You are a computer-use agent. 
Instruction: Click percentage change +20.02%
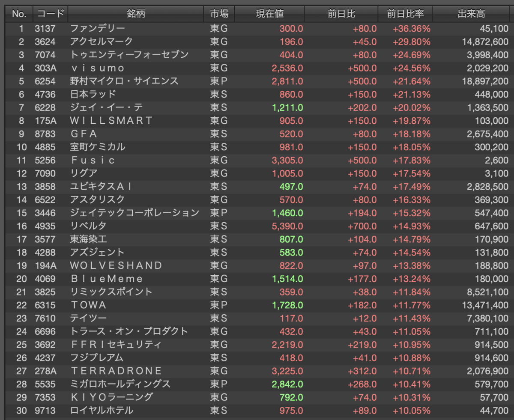coord(412,107)
